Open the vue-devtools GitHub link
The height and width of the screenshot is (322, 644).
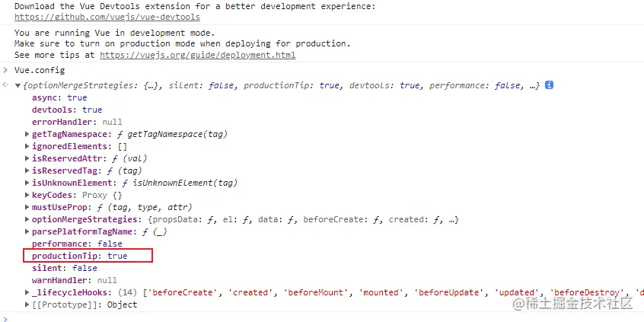(x=107, y=18)
